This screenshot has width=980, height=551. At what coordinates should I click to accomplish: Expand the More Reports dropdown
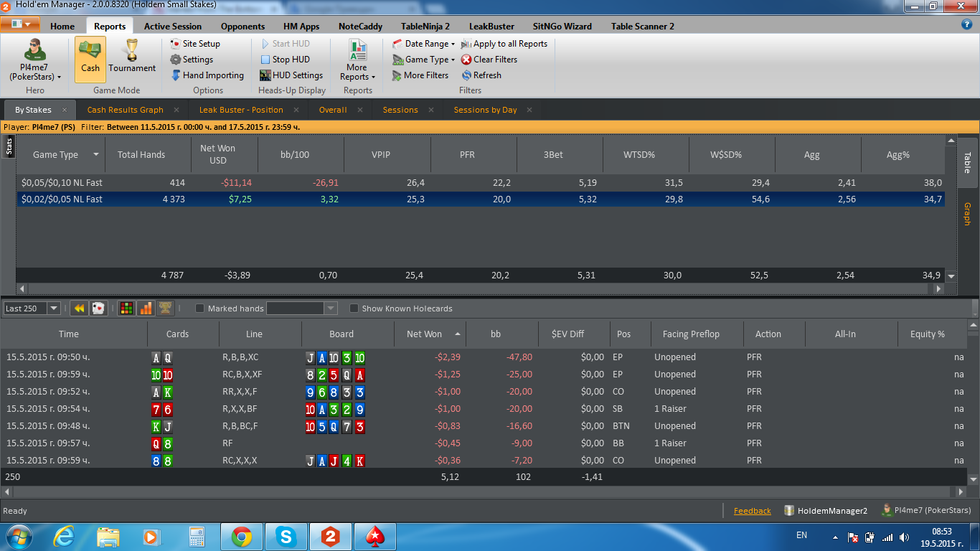pyautogui.click(x=357, y=60)
